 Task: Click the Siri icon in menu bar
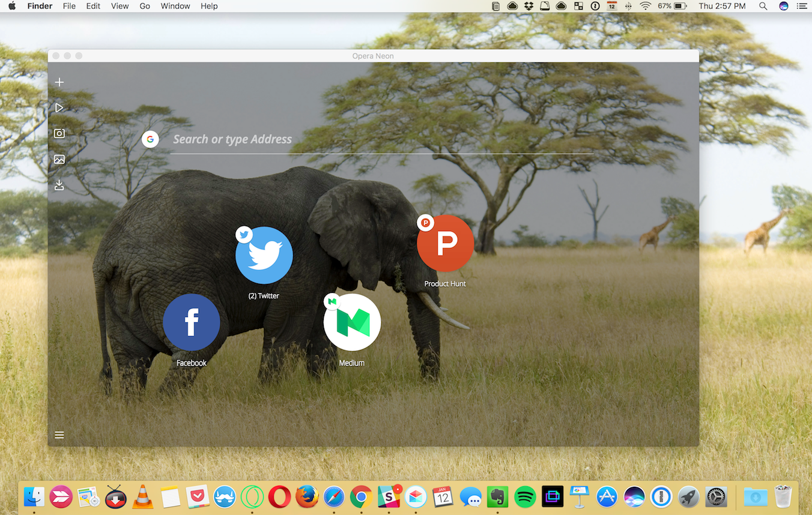point(784,6)
